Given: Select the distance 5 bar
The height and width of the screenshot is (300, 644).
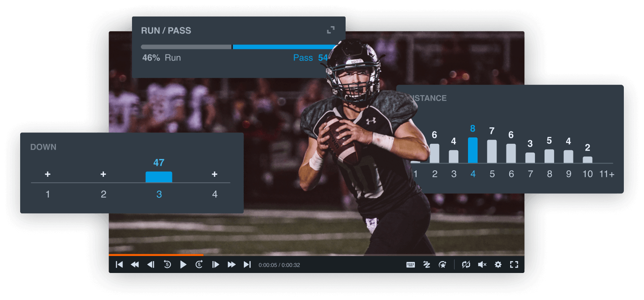Looking at the screenshot, I should click(x=492, y=151).
